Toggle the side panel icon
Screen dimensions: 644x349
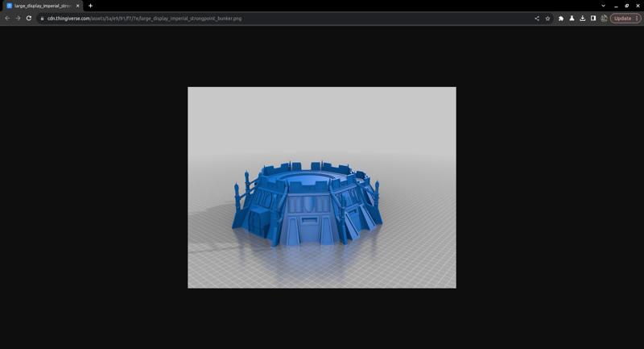click(593, 19)
